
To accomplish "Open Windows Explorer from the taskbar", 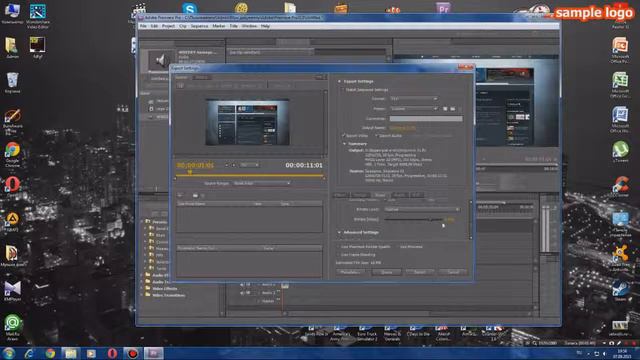I will 71,353.
